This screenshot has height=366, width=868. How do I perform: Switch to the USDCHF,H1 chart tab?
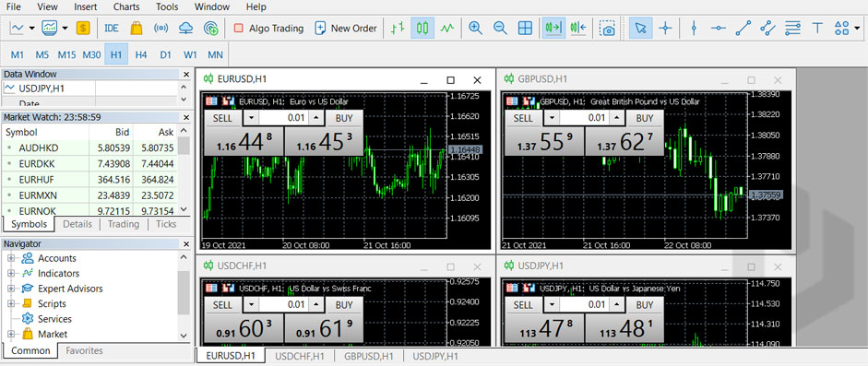click(x=300, y=357)
